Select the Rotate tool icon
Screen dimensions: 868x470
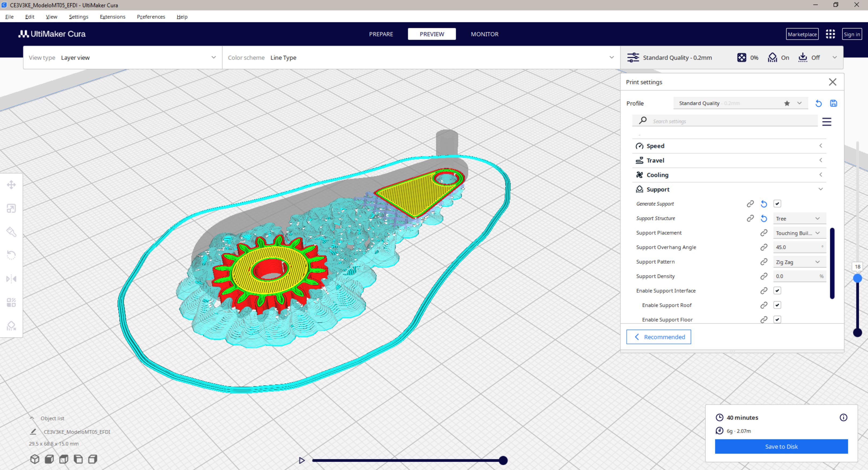(x=11, y=255)
